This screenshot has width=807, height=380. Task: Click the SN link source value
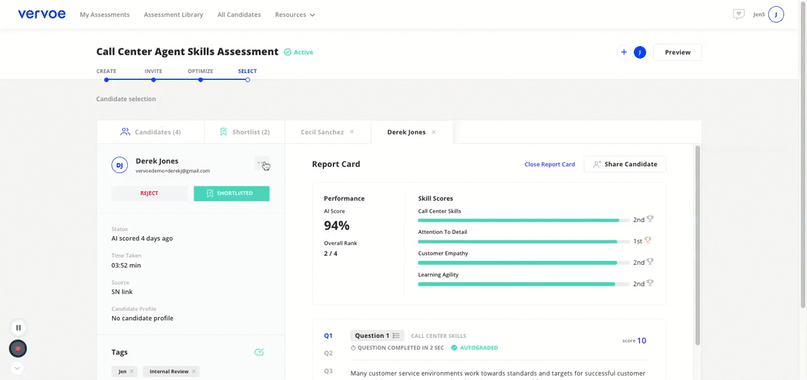(122, 291)
